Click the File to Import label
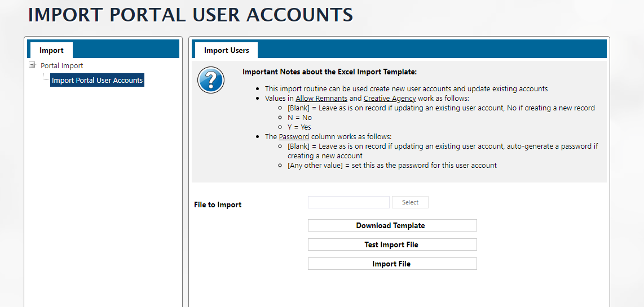The image size is (644, 307). (x=218, y=204)
